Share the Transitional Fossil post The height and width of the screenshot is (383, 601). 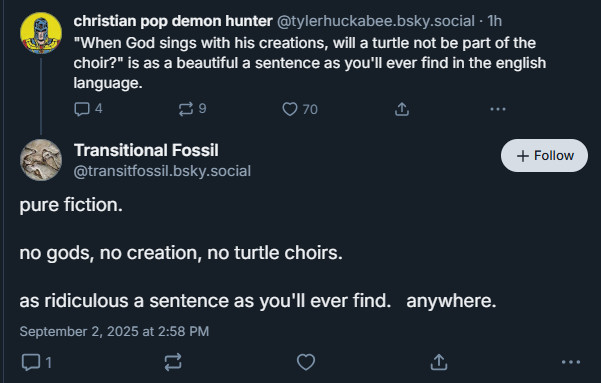click(x=439, y=362)
